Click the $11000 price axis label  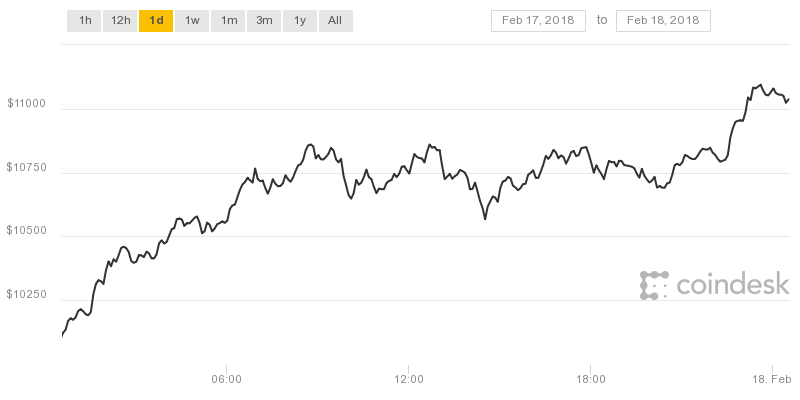click(x=27, y=104)
